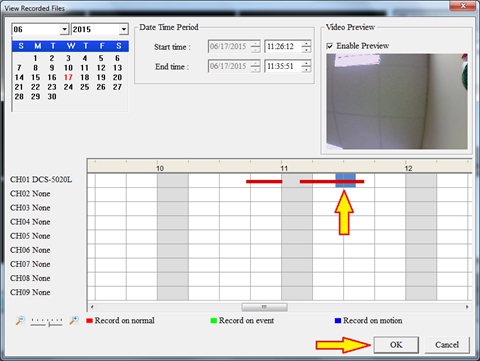Click the video preview image

397,101
